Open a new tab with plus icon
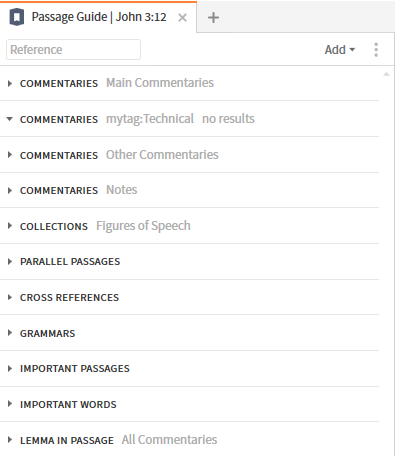The height and width of the screenshot is (456, 395). [213, 17]
